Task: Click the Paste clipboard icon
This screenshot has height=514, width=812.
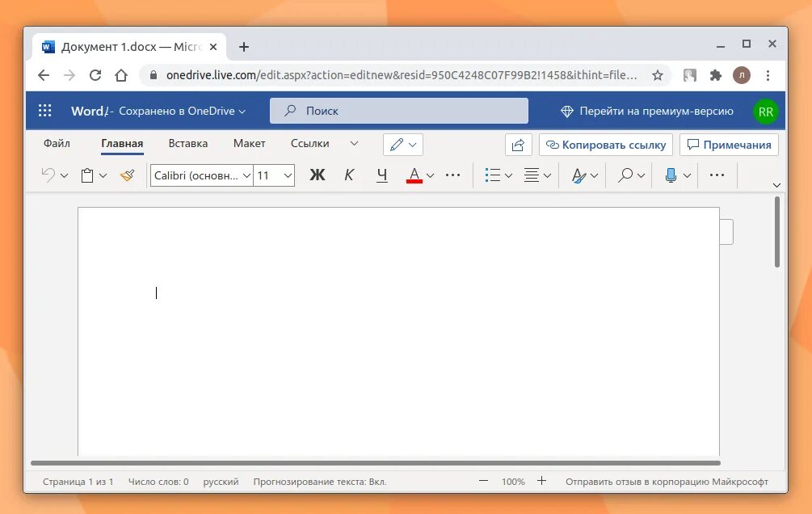Action: point(87,175)
